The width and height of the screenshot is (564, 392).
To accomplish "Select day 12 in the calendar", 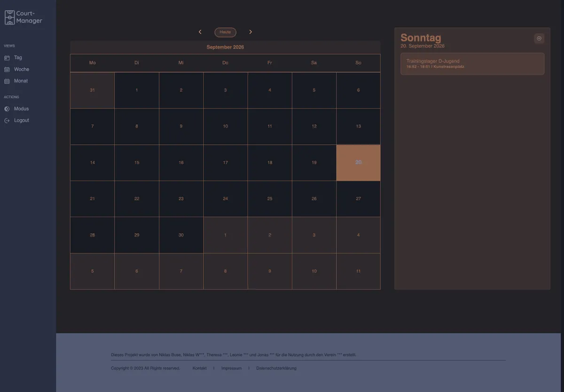I will click(314, 126).
